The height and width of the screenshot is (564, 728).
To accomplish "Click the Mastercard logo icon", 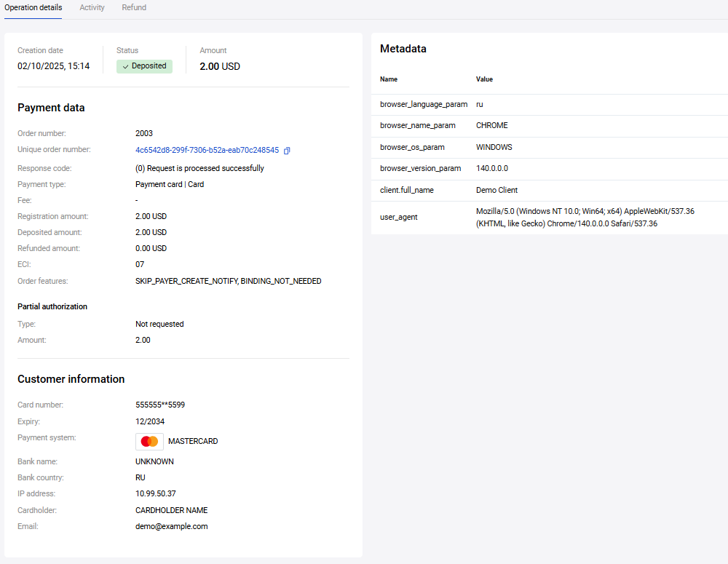I will click(149, 442).
